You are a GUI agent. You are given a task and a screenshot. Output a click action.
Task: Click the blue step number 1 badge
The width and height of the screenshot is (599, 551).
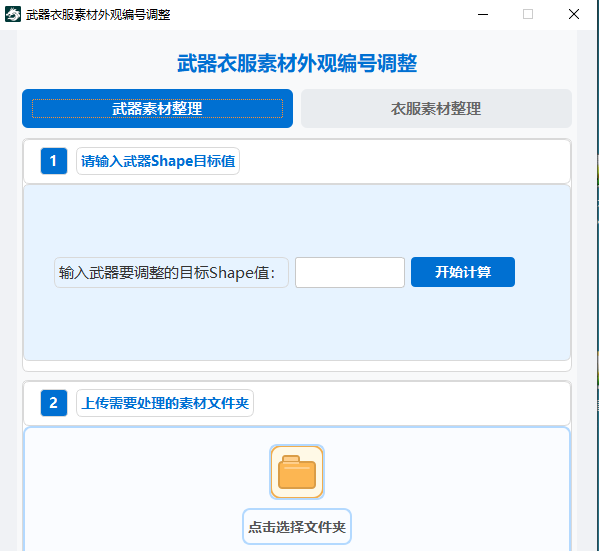tap(54, 161)
